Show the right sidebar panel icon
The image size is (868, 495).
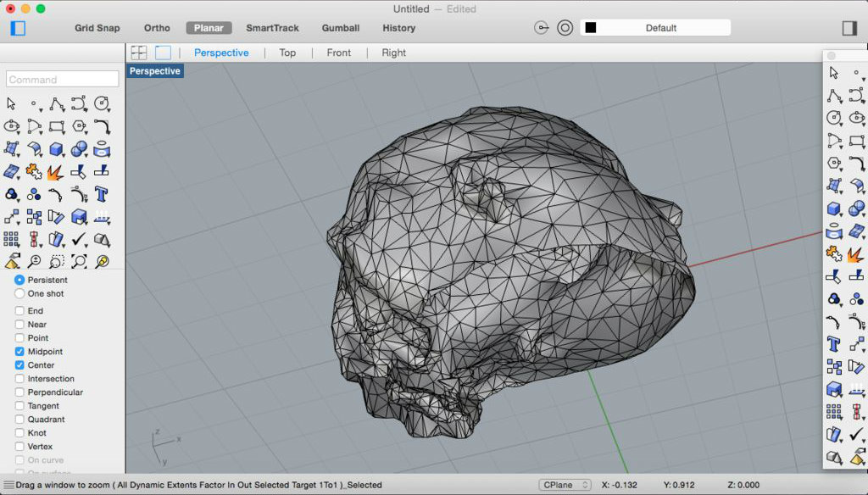[x=849, y=28]
